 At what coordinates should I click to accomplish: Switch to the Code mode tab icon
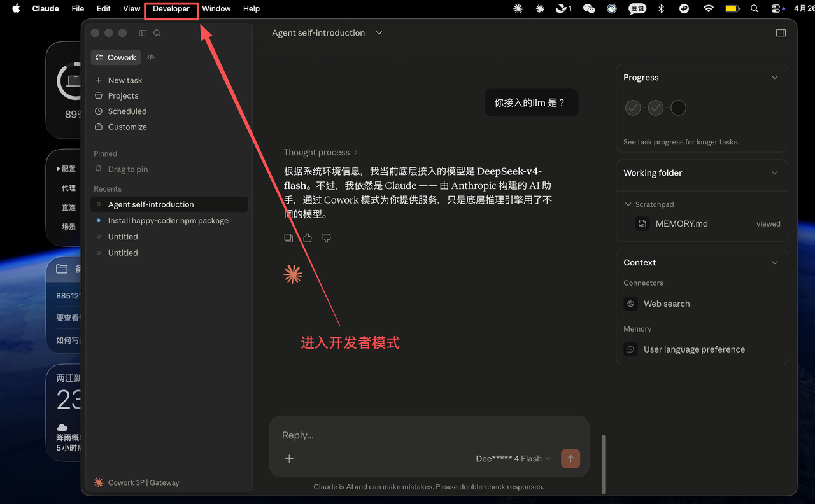coord(151,57)
